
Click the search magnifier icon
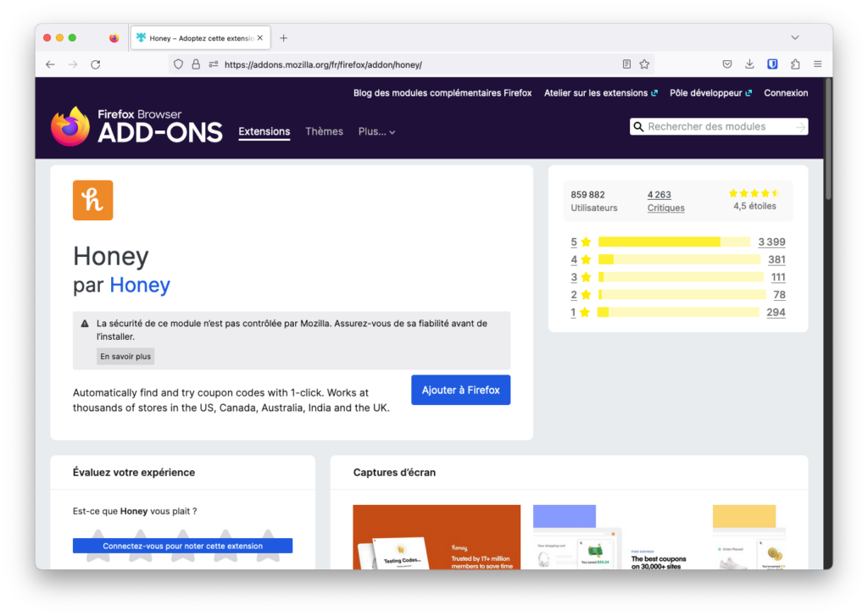pos(638,127)
